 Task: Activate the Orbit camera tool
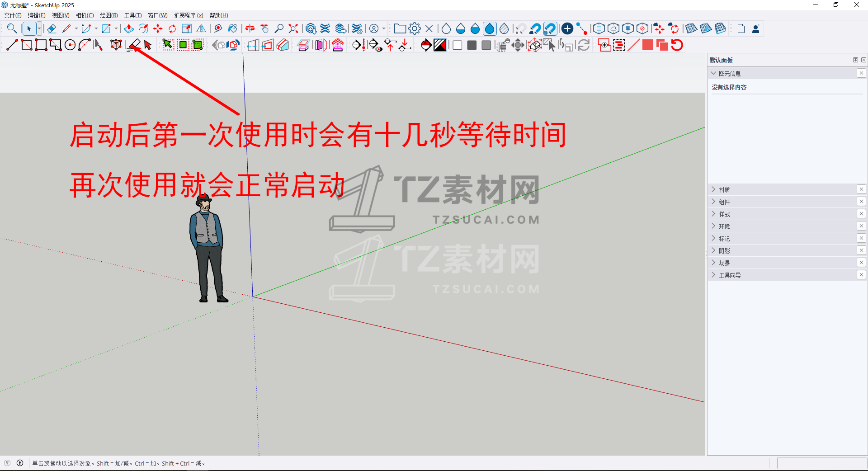click(x=250, y=29)
